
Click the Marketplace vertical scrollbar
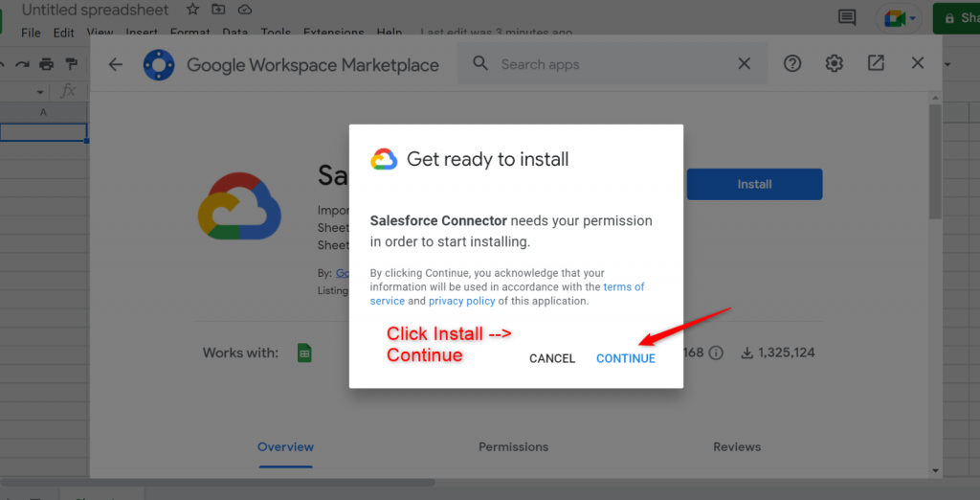pos(935,162)
